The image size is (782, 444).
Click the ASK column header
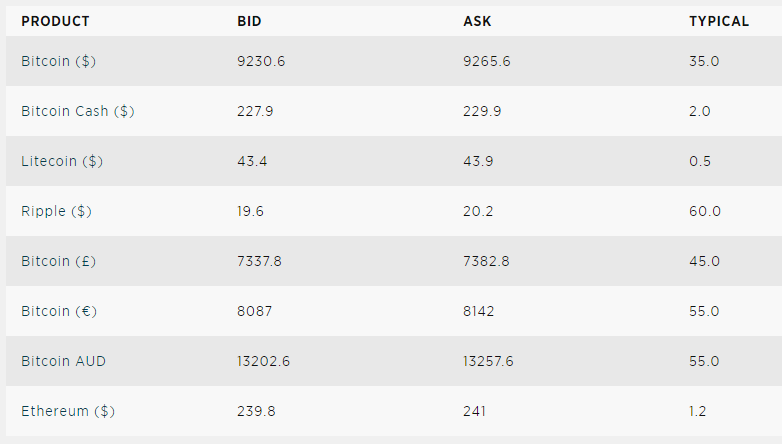pyautogui.click(x=477, y=21)
